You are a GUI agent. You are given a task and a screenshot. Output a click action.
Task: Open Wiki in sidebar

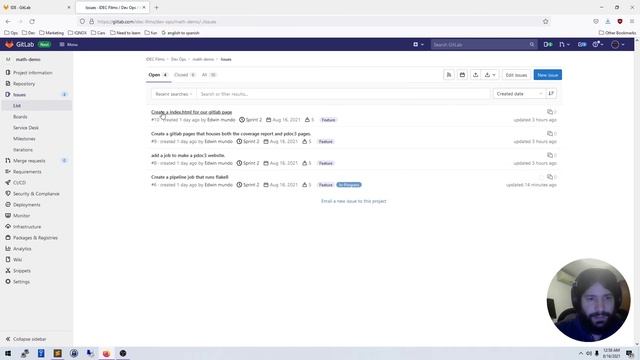18,260
